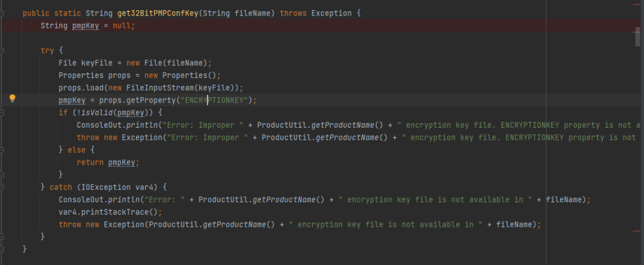This screenshot has height=265, width=644.
Task: Click the vertical scrollbar thumb
Action: coord(637,37)
